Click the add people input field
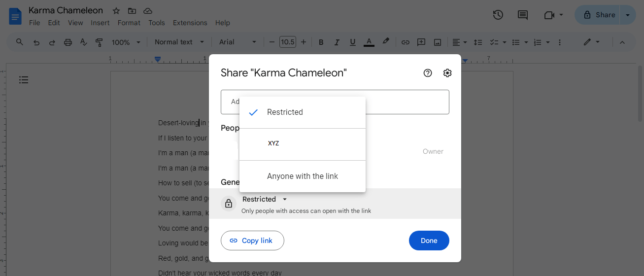The height and width of the screenshot is (276, 644). pos(335,102)
